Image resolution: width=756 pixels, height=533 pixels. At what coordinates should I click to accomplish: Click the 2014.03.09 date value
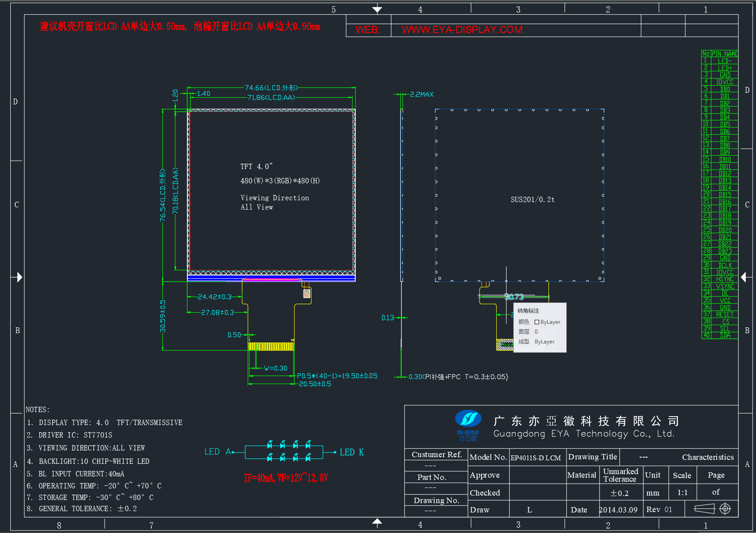(x=618, y=510)
